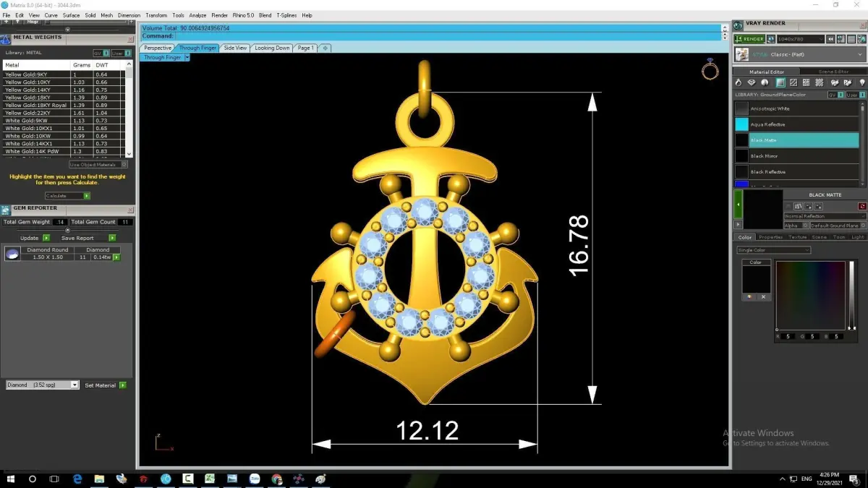This screenshot has height=488, width=868.
Task: Click the ring icon in viewport corner
Action: click(710, 69)
